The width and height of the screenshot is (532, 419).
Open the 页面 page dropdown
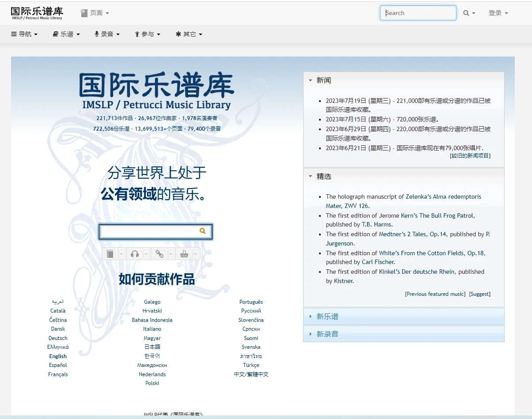tap(95, 13)
